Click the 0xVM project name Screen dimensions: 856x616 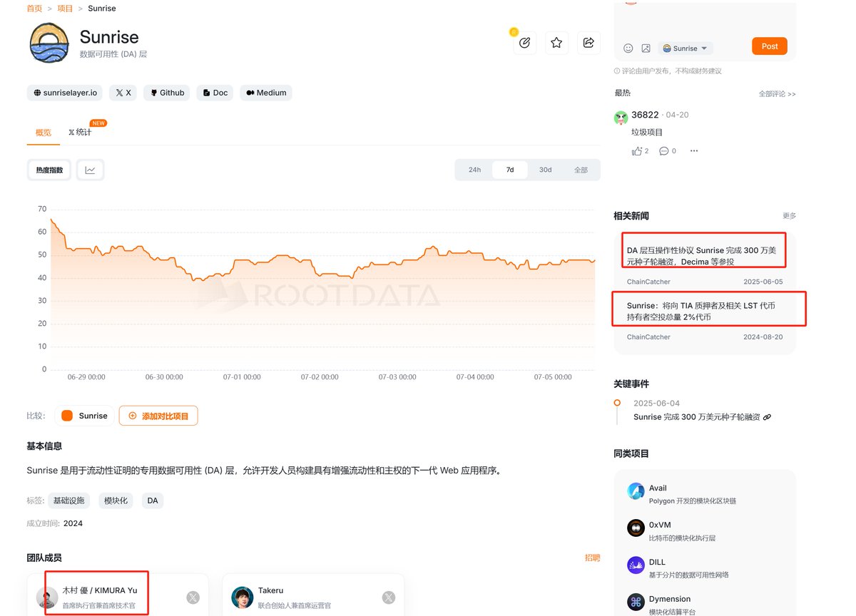point(660,525)
